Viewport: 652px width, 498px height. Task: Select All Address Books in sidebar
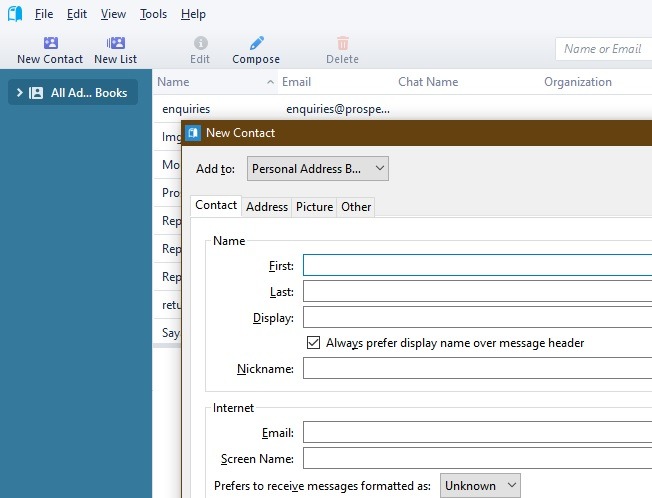tap(73, 92)
